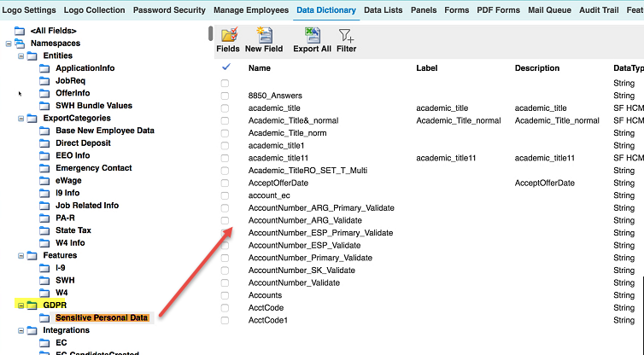Click the JobReq folder icon
Image resolution: width=644 pixels, height=355 pixels.
pos(44,81)
